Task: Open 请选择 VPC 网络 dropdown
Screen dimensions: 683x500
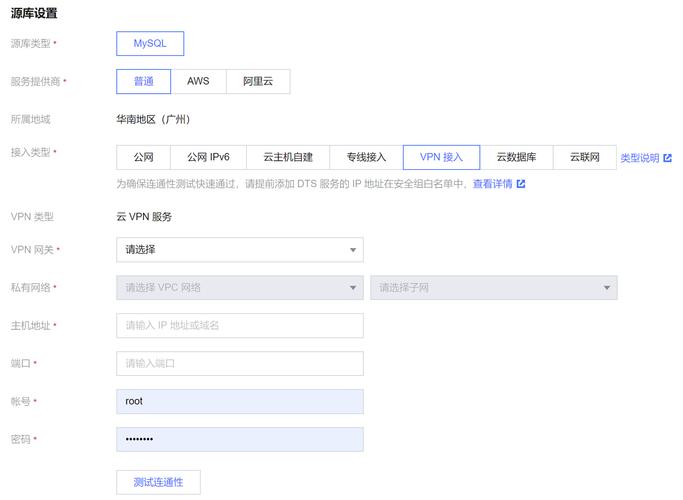Action: (240, 288)
